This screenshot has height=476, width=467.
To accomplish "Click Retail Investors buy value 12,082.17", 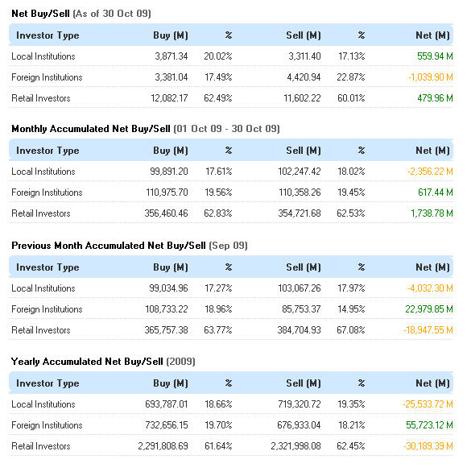I will point(169,98).
